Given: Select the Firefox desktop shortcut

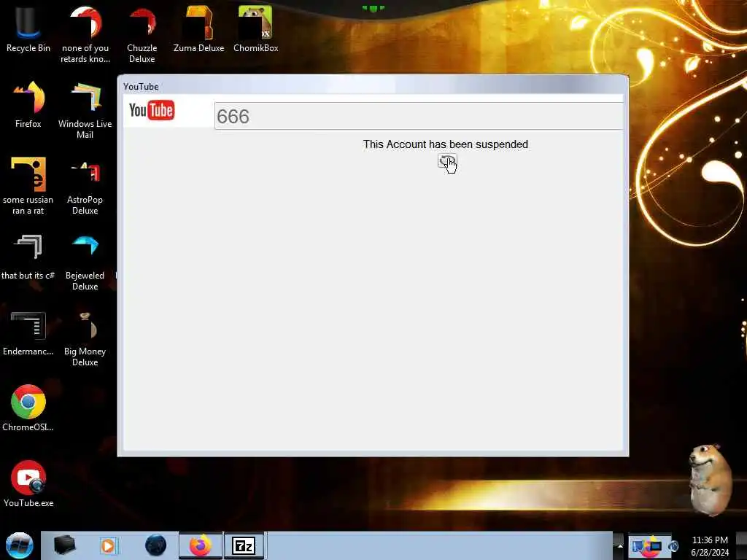Looking at the screenshot, I should [x=28, y=105].
